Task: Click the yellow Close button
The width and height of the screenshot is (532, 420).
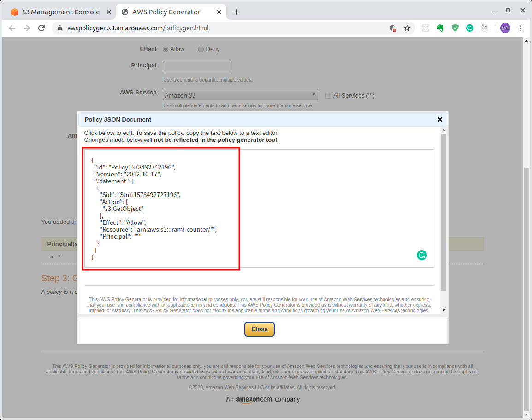Action: 259,329
